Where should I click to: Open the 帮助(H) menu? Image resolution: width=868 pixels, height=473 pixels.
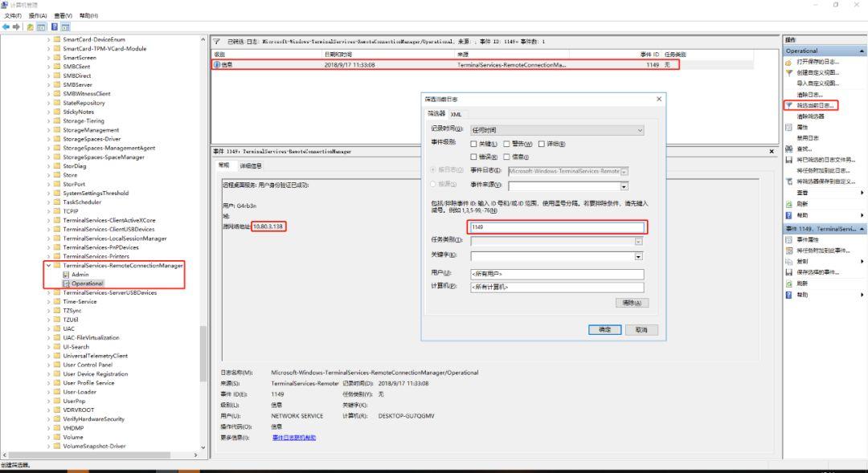[x=88, y=15]
